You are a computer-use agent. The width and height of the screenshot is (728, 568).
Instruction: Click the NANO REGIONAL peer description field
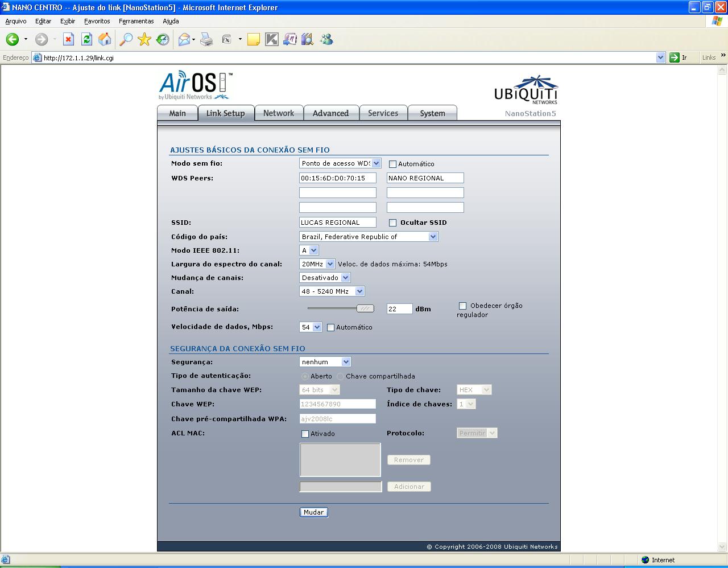[x=425, y=178]
